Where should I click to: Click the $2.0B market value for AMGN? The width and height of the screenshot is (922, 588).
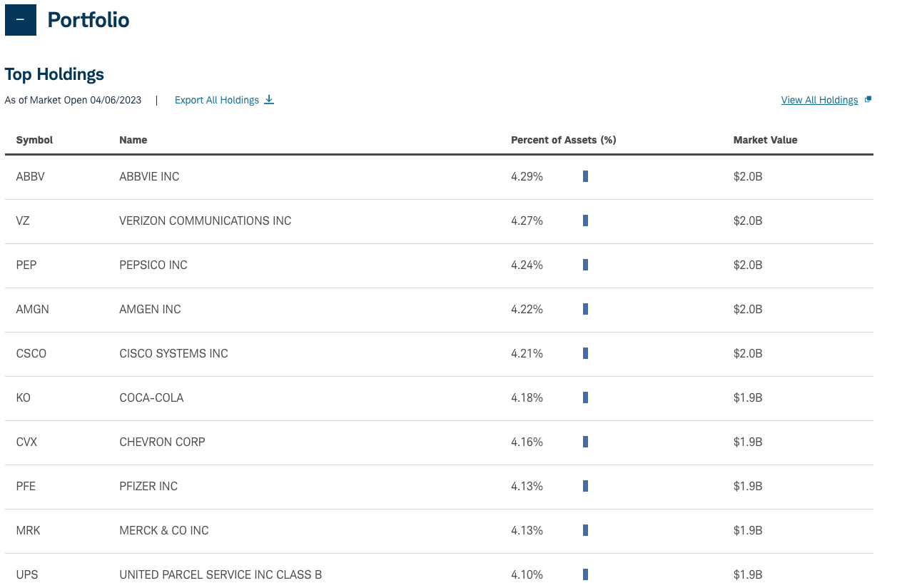coord(748,309)
